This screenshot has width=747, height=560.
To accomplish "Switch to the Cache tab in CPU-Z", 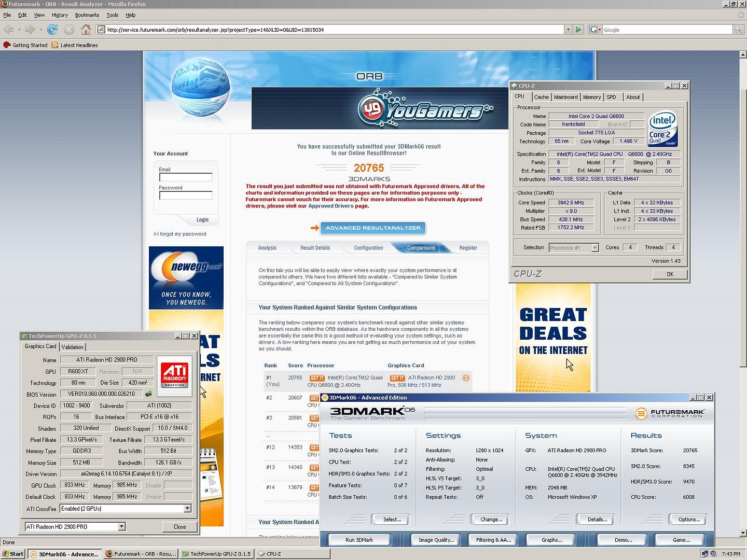I will point(541,97).
